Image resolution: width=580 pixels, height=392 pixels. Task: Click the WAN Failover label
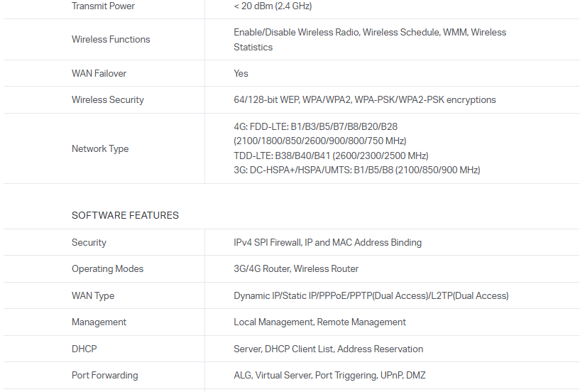pyautogui.click(x=99, y=74)
